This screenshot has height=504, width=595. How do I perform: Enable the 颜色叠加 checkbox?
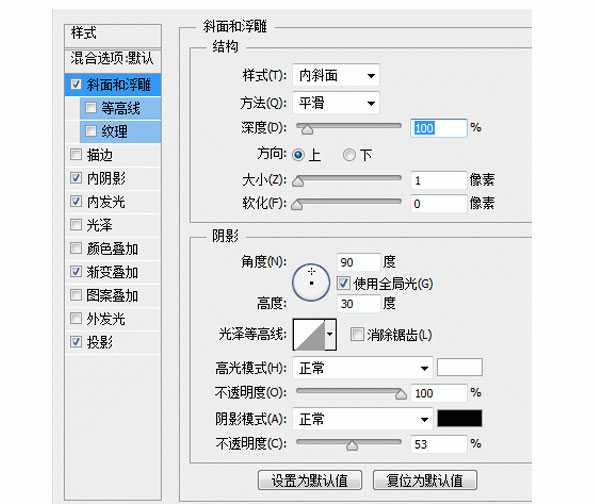(76, 248)
